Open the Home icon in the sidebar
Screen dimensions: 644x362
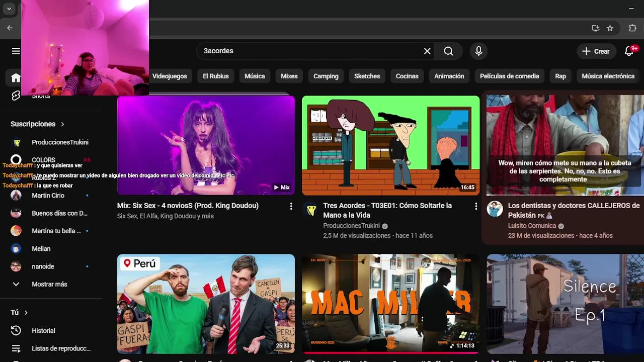(16, 78)
